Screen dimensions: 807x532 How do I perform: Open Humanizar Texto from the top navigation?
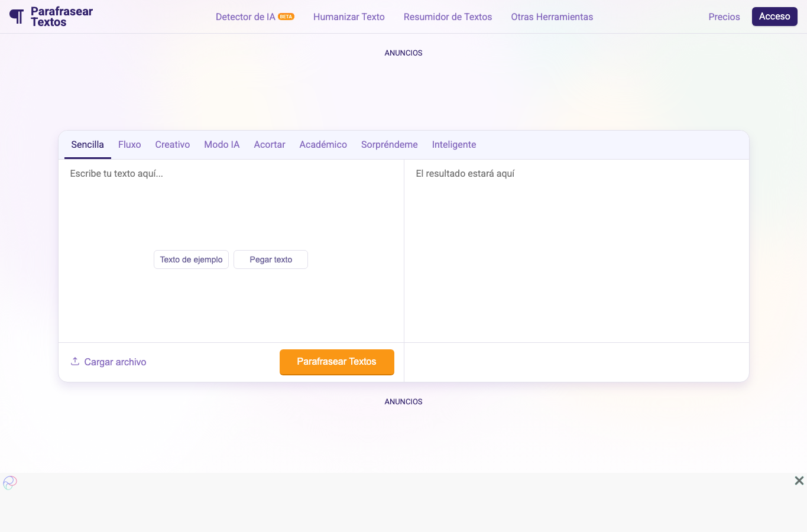[349, 17]
